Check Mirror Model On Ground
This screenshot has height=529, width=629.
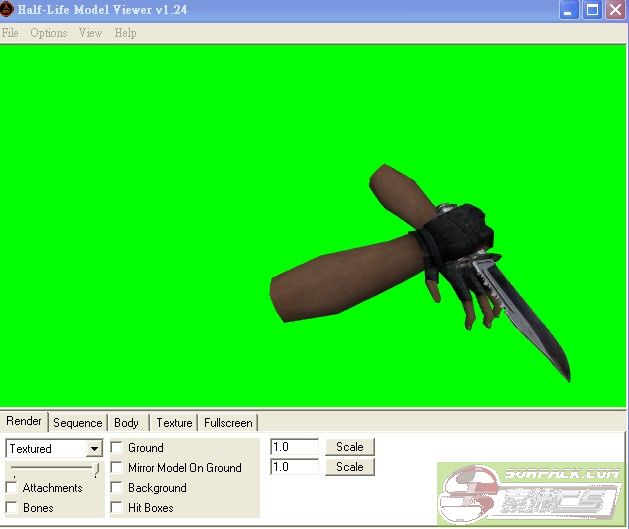117,468
